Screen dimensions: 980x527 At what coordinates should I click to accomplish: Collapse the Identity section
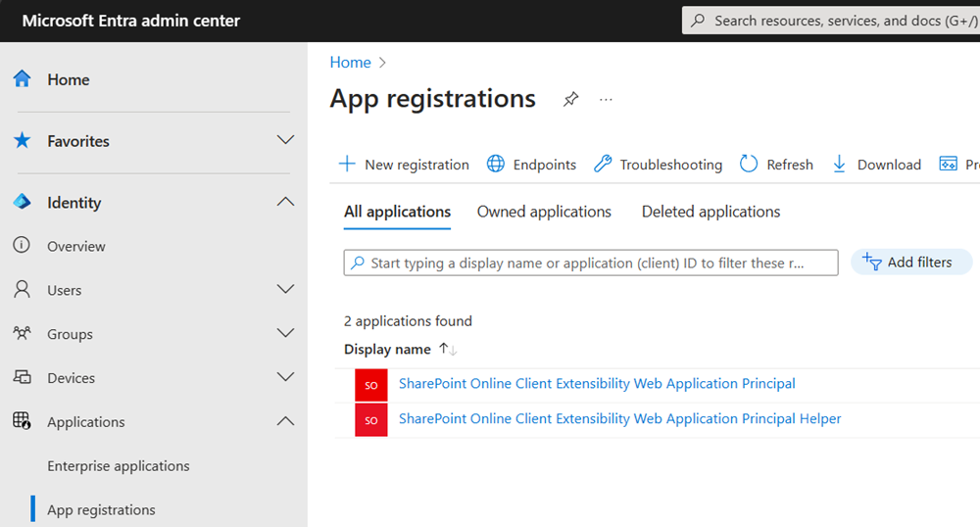[285, 202]
